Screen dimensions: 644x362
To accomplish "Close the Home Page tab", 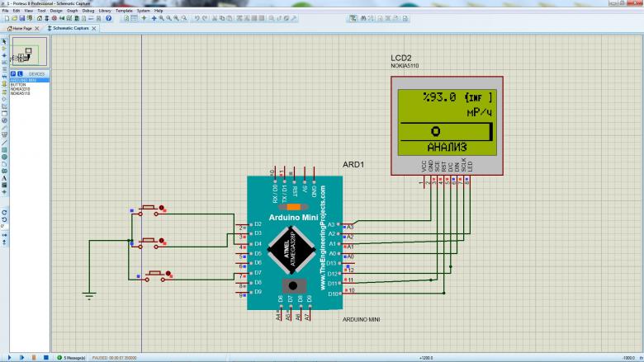I will click(37, 28).
